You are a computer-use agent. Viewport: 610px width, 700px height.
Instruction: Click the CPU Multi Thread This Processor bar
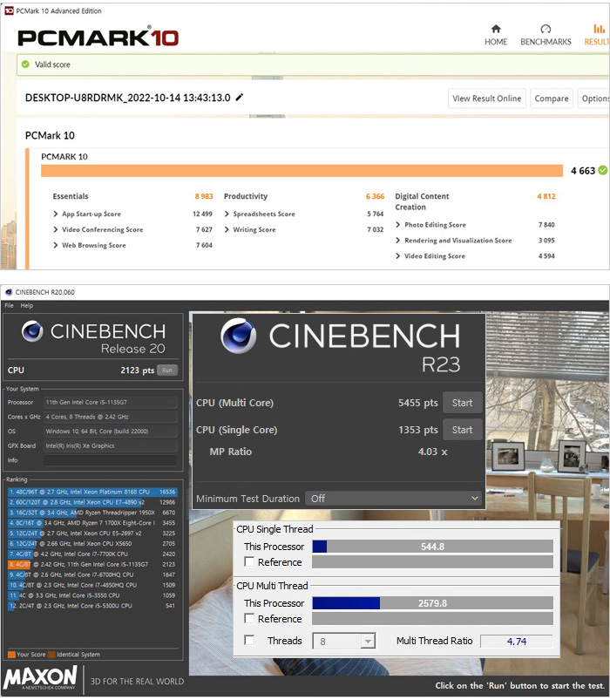pos(432,603)
